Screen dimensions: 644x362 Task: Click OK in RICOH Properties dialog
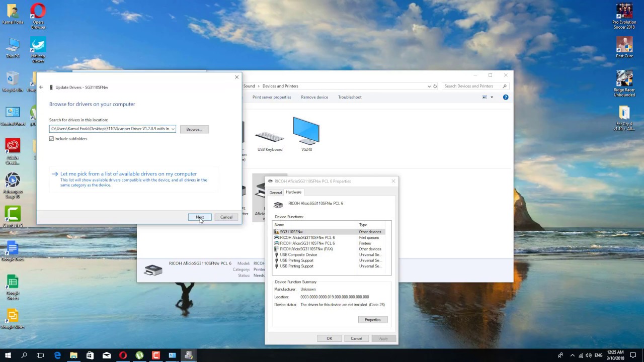(x=330, y=338)
